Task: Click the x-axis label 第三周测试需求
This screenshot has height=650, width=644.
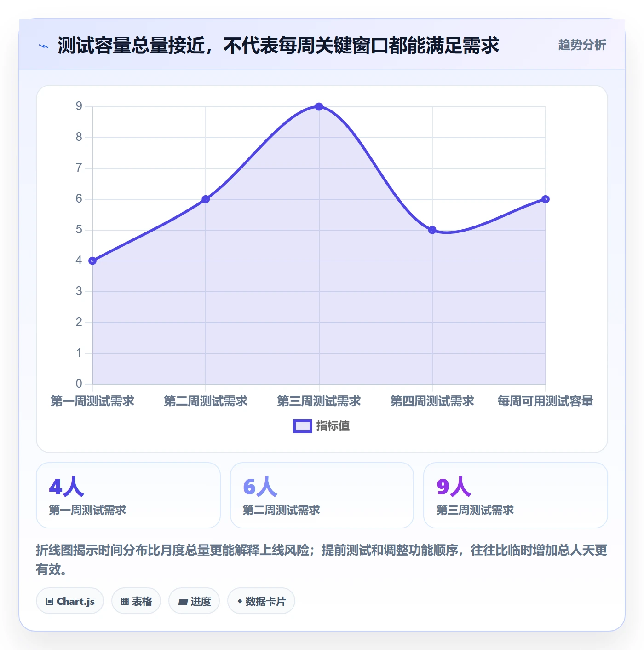Action: click(x=319, y=401)
